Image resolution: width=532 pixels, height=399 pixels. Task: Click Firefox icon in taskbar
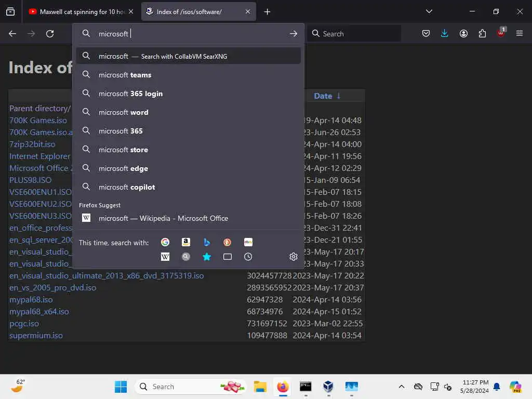(x=283, y=387)
